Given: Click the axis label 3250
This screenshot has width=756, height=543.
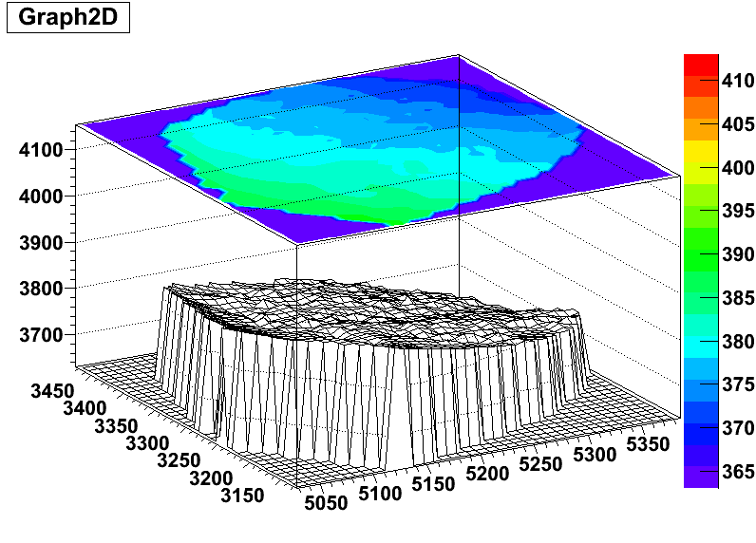Looking at the screenshot, I should 179,460.
